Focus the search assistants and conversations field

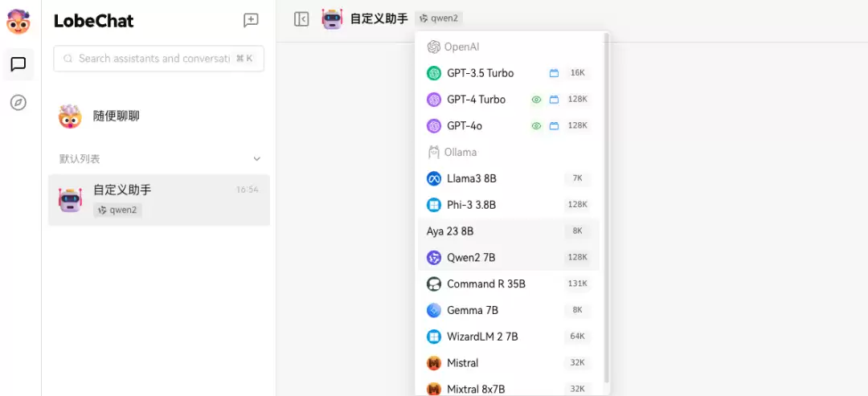point(159,58)
